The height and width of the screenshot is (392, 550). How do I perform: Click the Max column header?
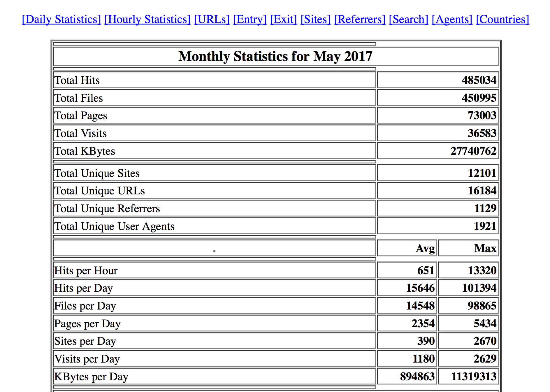point(485,248)
